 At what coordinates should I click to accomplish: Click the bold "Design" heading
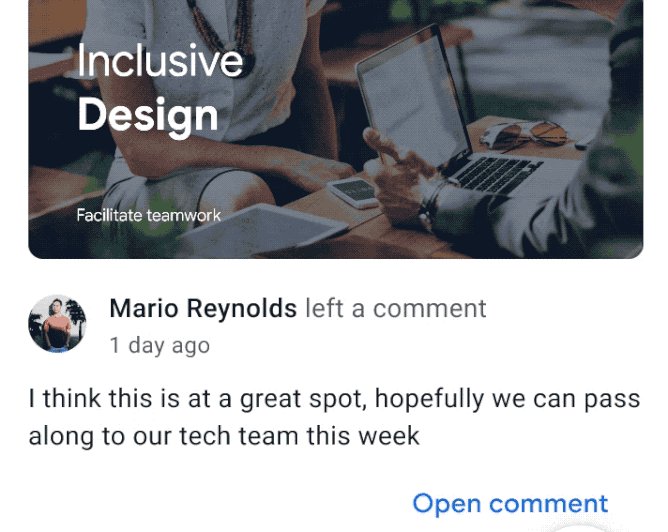click(147, 115)
